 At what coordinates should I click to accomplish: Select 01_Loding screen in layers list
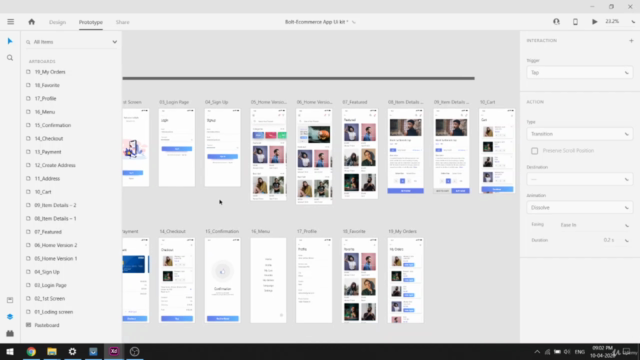point(53,312)
